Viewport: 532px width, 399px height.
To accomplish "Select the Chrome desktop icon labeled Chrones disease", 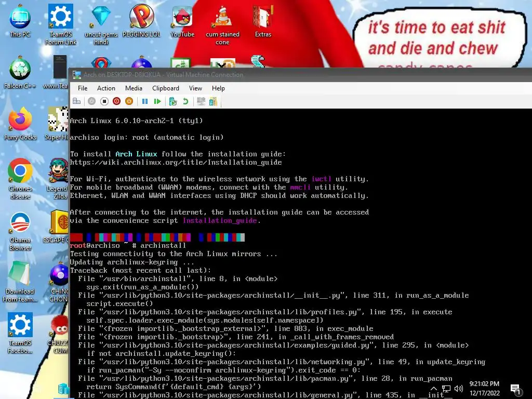I will (x=20, y=179).
